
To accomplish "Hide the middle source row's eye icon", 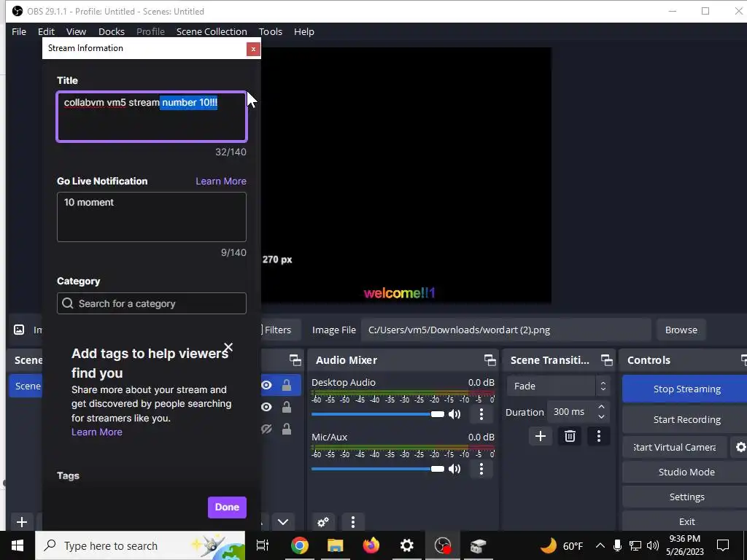I will [266, 407].
